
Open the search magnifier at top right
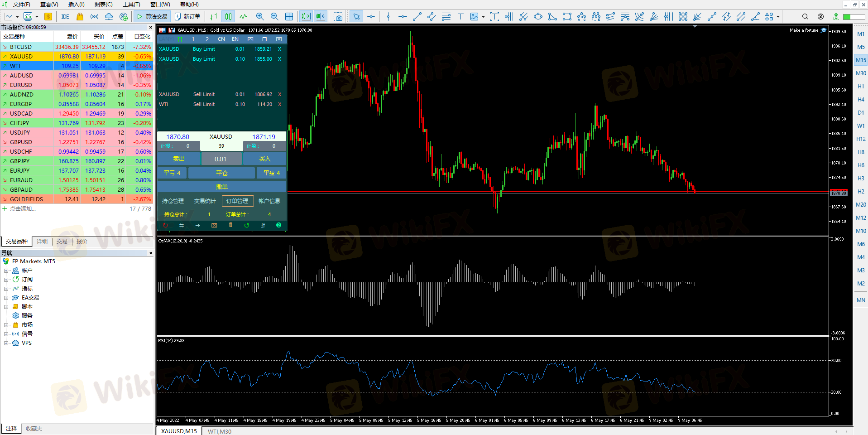[x=805, y=17]
